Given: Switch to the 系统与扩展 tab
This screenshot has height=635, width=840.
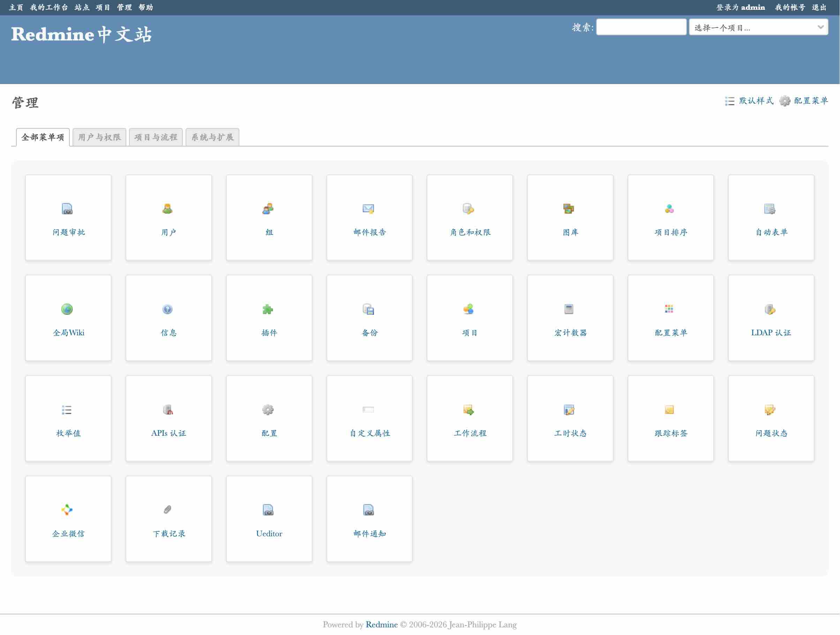Looking at the screenshot, I should pos(212,137).
